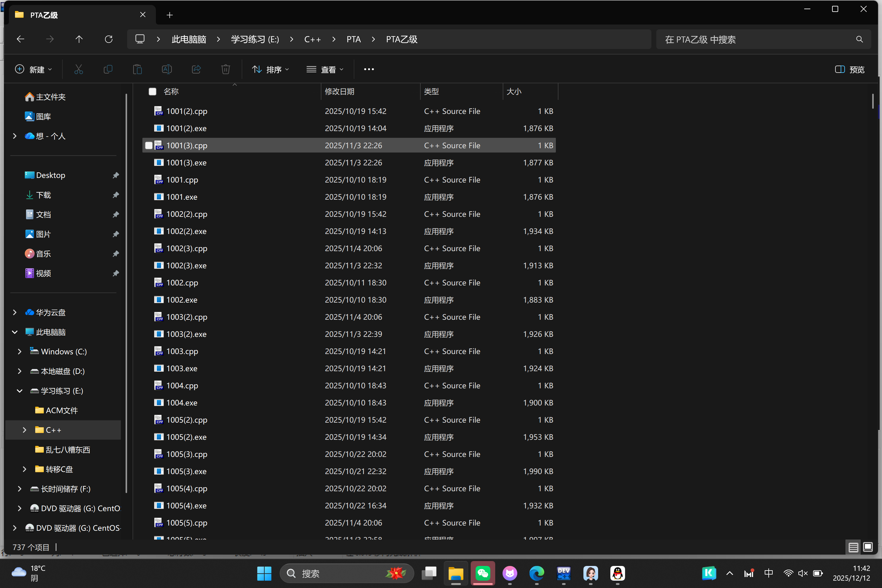Check the select-all checkbox beside 名称
The height and width of the screenshot is (588, 882).
(152, 92)
